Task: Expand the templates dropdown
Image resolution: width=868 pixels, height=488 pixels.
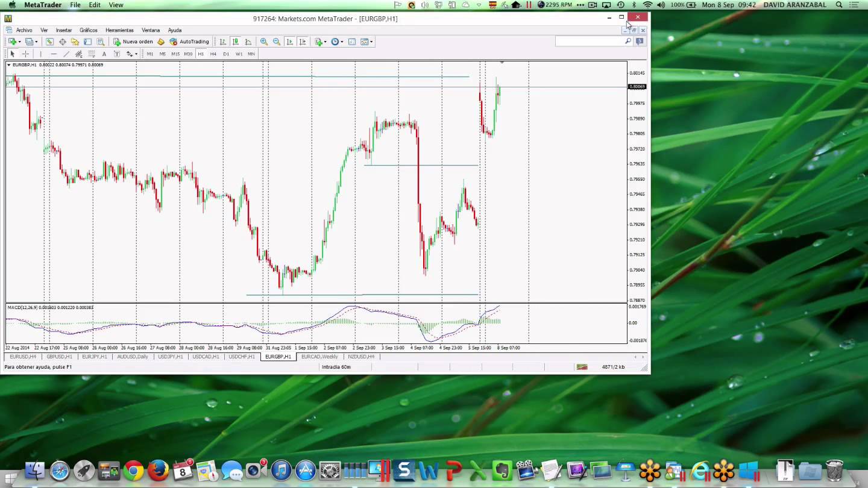Action: click(372, 42)
